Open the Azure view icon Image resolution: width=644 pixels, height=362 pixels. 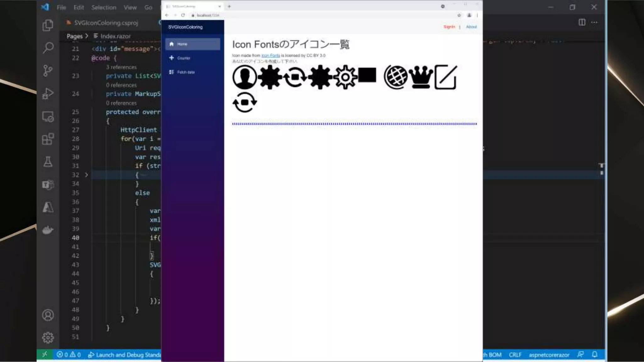(x=48, y=207)
